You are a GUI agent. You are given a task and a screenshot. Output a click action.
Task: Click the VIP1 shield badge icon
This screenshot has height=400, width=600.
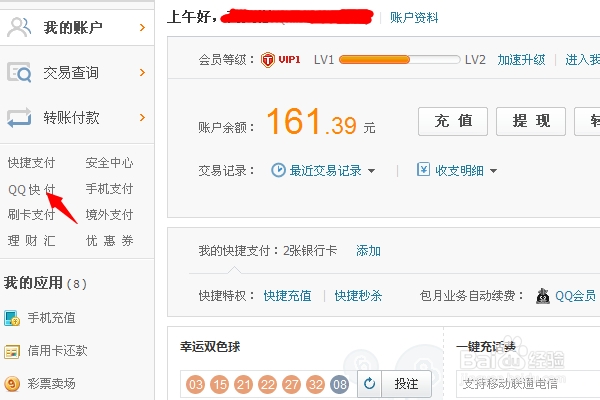[268, 60]
